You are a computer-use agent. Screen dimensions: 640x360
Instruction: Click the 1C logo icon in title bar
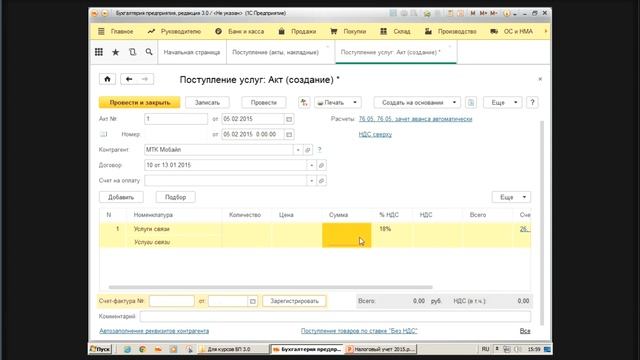(95, 13)
